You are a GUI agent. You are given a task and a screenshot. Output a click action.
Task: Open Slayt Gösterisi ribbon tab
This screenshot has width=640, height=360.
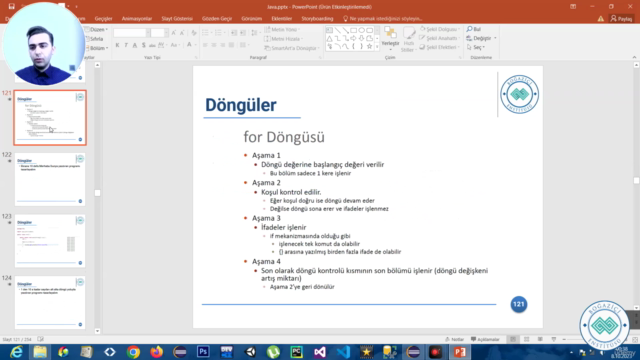177,19
